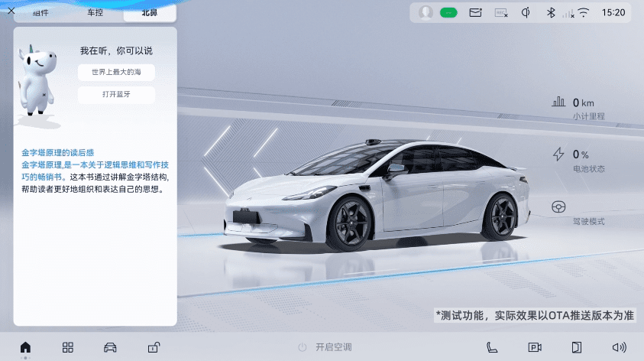Tap the parking camera P icon
Viewport: 644px width, 361px height.
click(x=535, y=347)
